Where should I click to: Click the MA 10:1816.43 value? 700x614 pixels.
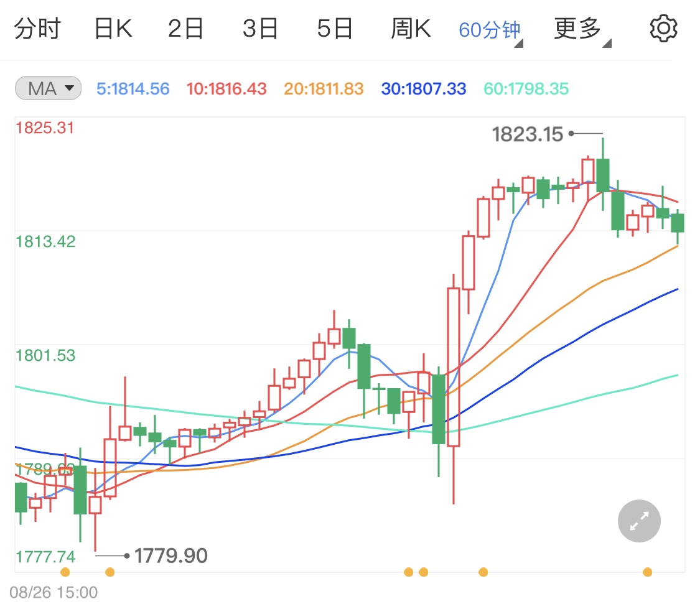(226, 89)
